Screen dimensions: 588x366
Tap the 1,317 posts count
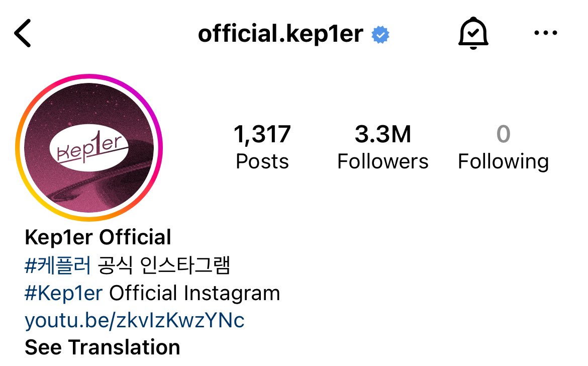[262, 134]
